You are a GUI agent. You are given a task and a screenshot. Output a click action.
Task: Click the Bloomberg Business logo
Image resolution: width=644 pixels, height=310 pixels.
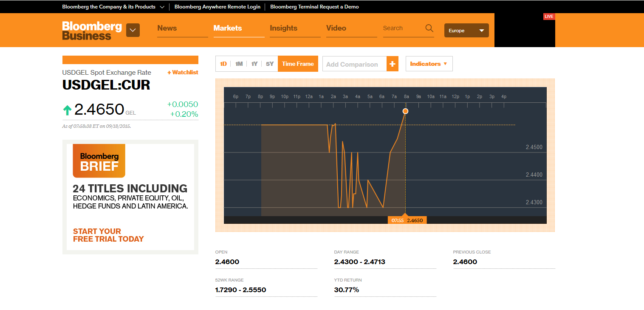point(92,31)
